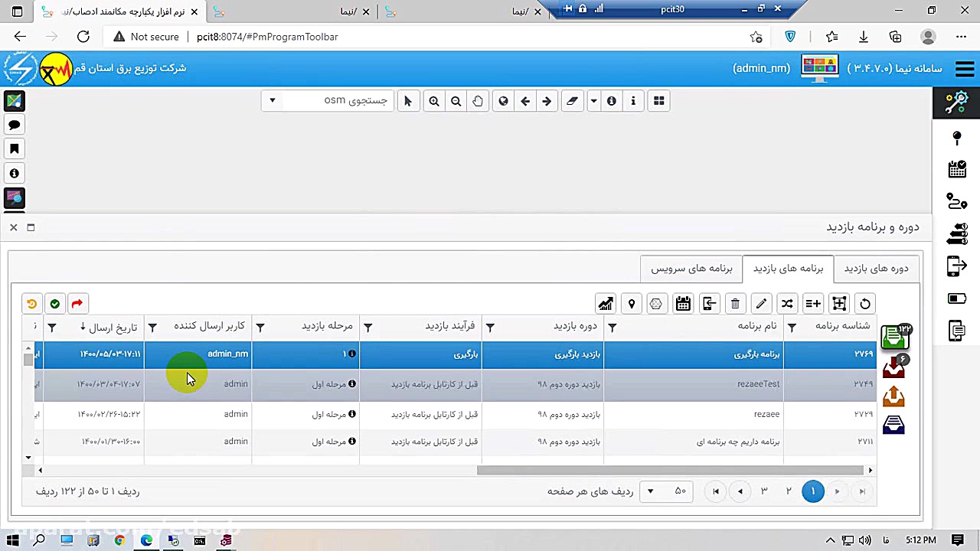Open dropdown arrow beside info tool
980x551 pixels.
593,101
